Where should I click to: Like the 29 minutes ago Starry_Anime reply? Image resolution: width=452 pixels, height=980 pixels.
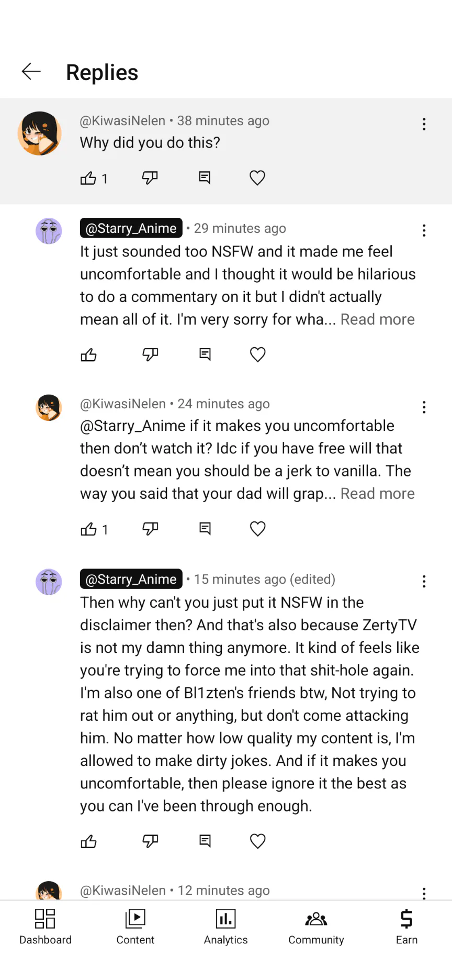[x=89, y=355]
